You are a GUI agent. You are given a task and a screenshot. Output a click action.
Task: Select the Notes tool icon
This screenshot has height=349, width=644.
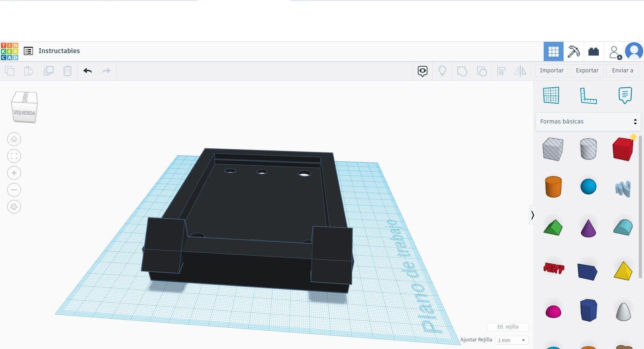click(625, 95)
